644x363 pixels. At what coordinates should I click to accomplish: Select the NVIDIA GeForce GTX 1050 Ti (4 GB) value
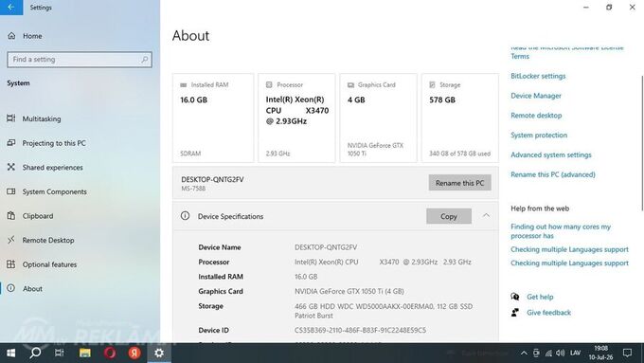pos(349,292)
